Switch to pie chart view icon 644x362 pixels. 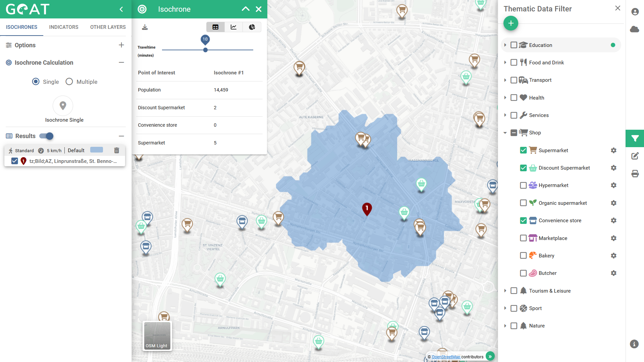coord(252,27)
